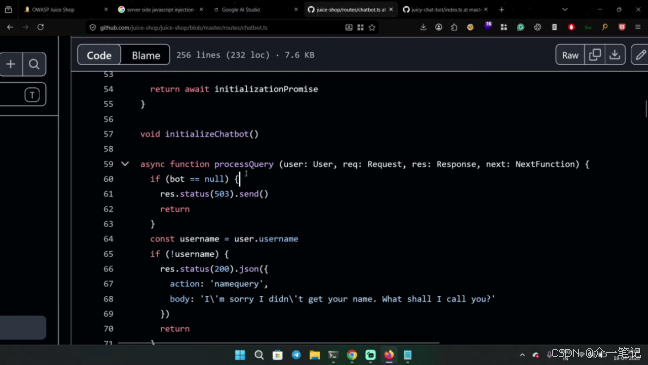
Task: Open the Windows Start menu
Action: click(x=240, y=355)
